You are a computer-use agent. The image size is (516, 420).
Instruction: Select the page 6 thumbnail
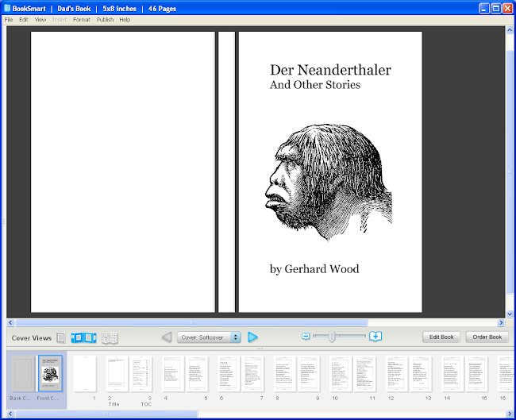229,374
